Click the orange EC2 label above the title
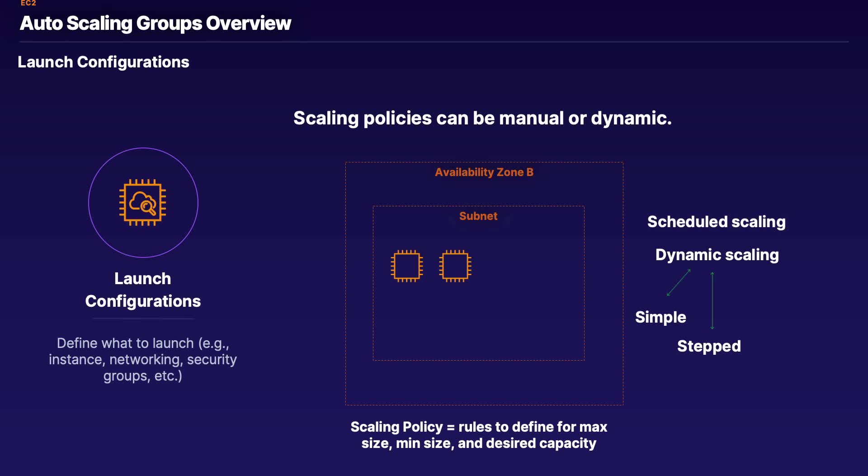The height and width of the screenshot is (476, 868). pos(28,3)
